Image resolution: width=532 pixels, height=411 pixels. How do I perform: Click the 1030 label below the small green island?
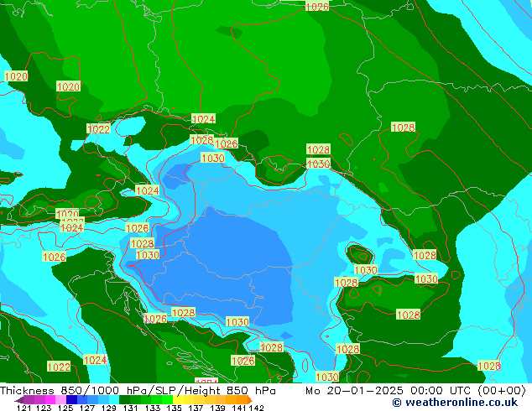point(366,270)
